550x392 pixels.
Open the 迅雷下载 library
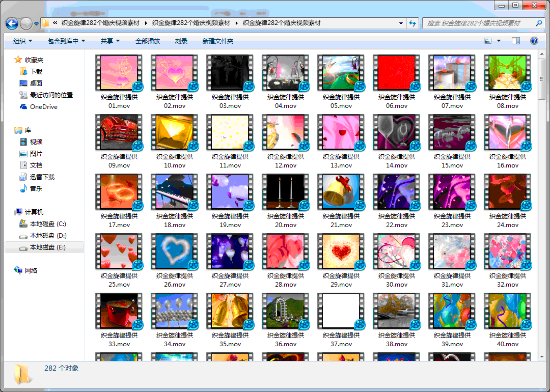tap(42, 177)
